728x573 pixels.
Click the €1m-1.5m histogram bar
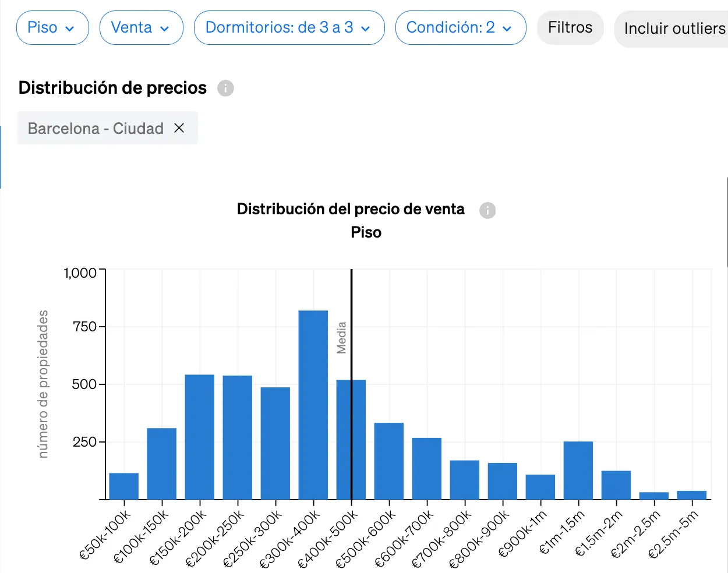pyautogui.click(x=578, y=471)
